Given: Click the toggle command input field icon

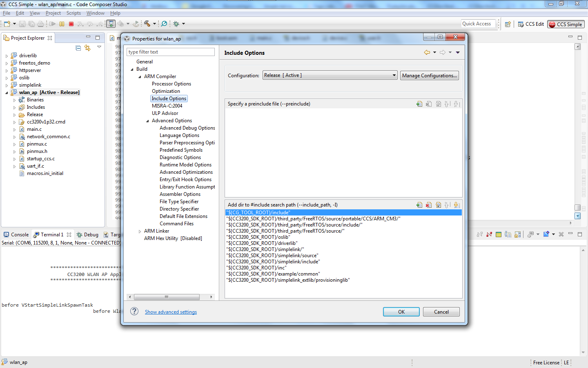Looking at the screenshot, I should [508, 234].
